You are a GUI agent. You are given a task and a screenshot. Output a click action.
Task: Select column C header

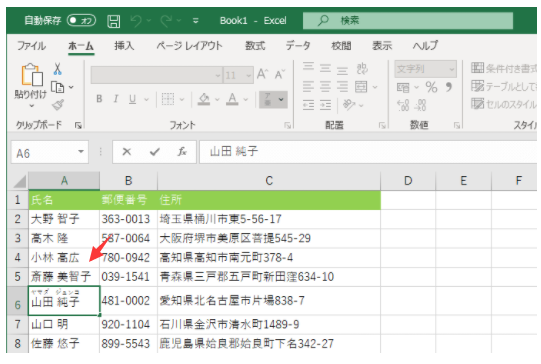click(269, 181)
